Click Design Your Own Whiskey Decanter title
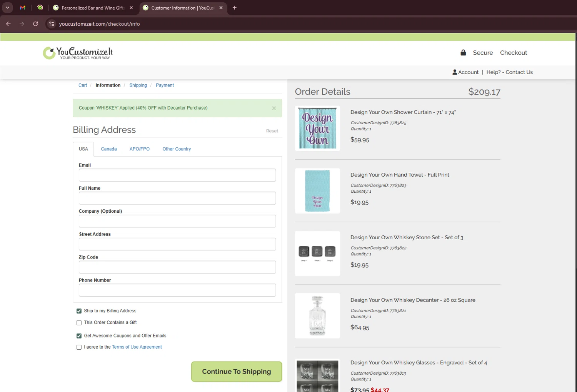This screenshot has width=577, height=392. pos(413,300)
